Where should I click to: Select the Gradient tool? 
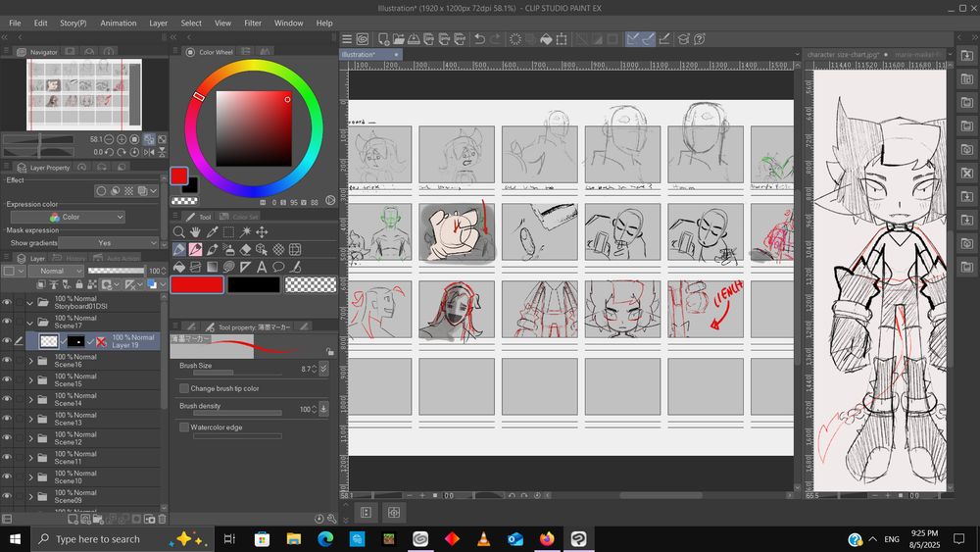pyautogui.click(x=212, y=267)
